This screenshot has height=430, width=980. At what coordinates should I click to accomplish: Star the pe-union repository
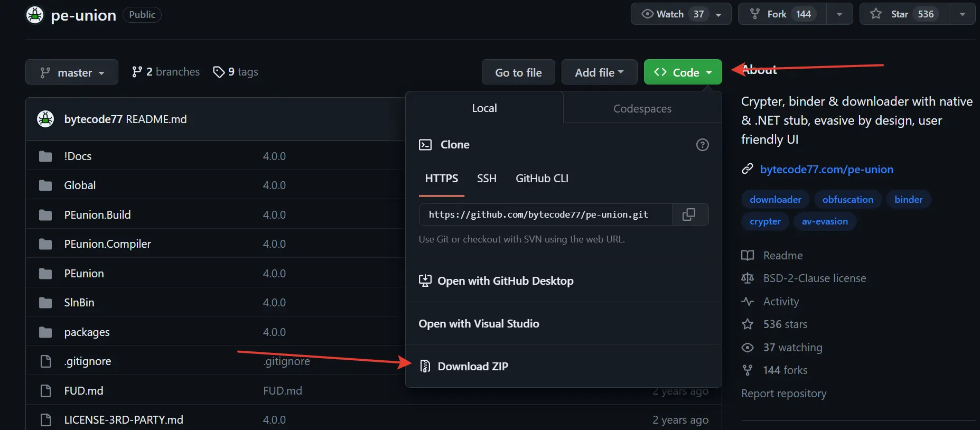point(904,14)
